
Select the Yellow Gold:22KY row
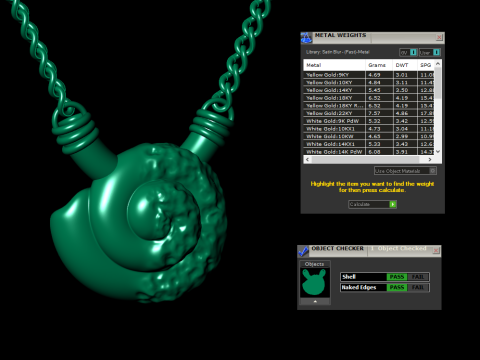coord(369,113)
